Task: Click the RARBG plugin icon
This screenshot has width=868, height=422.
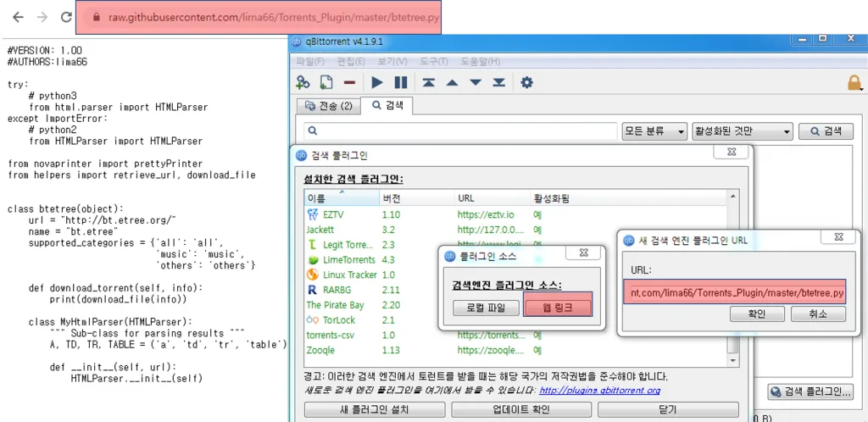Action: point(313,290)
